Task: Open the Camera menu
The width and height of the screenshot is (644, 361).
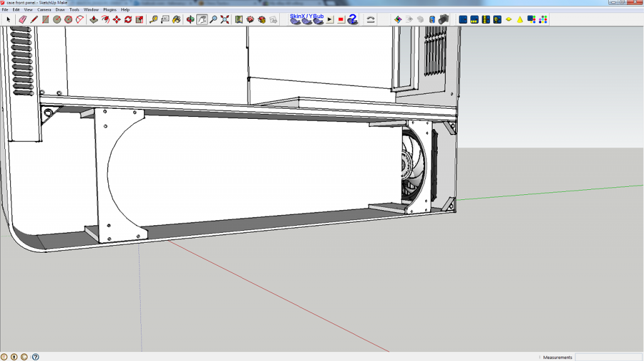Action: [44, 10]
